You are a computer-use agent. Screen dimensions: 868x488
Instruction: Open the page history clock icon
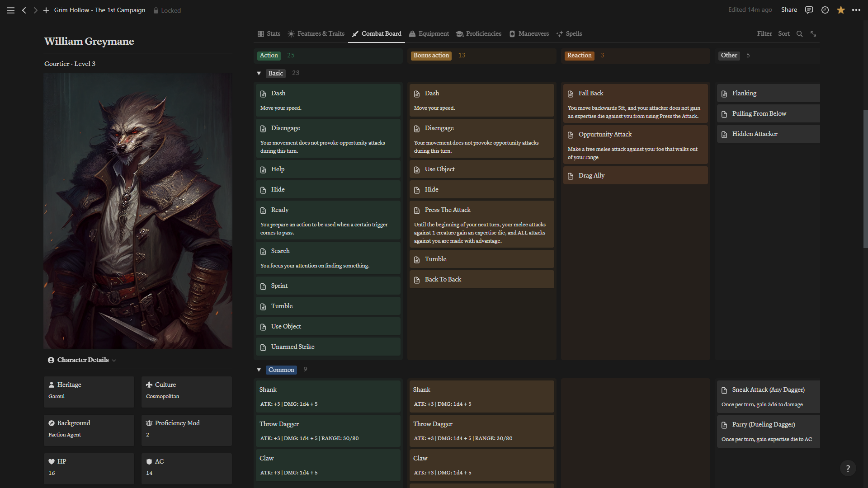click(x=825, y=10)
